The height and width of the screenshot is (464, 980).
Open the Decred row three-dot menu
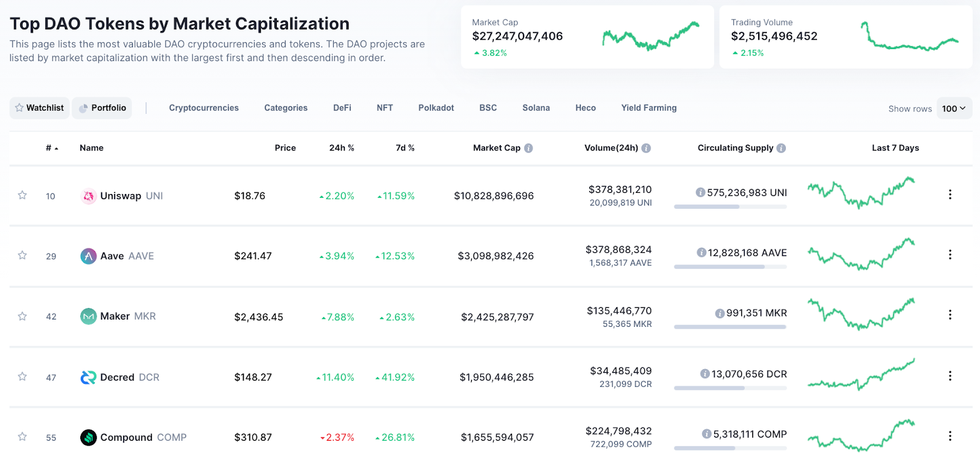coord(950,376)
